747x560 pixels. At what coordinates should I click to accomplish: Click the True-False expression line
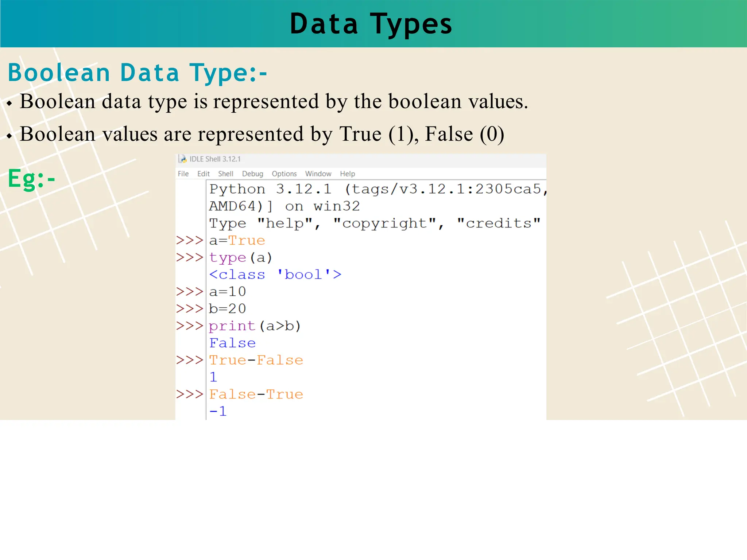(256, 360)
